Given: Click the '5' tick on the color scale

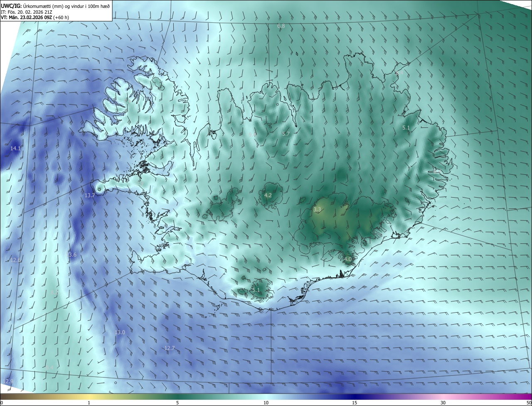Looking at the screenshot, I should point(177,403).
